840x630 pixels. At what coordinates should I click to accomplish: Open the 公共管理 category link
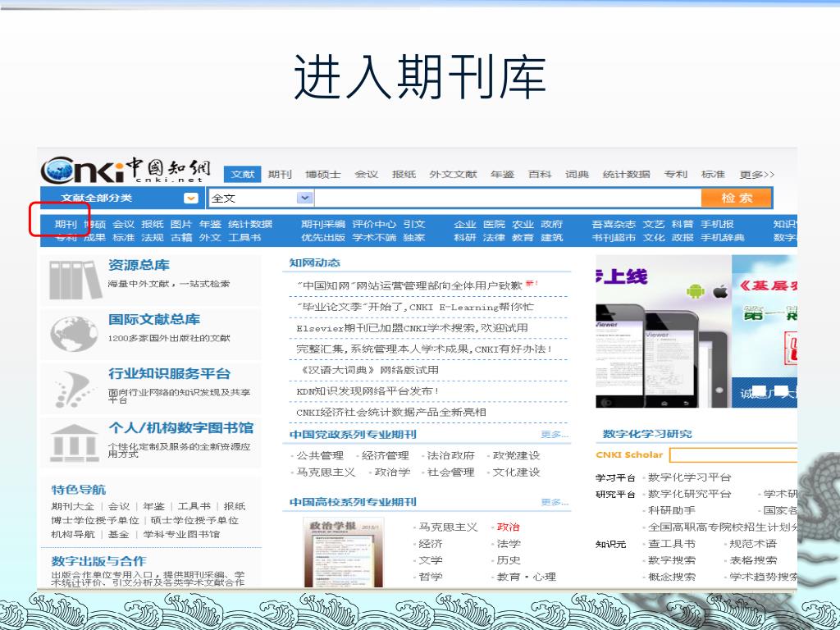pyautogui.click(x=321, y=455)
